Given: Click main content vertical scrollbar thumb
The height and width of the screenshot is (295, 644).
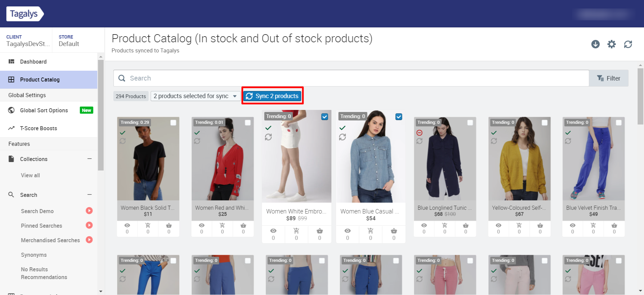Looking at the screenshot, I should [640, 96].
